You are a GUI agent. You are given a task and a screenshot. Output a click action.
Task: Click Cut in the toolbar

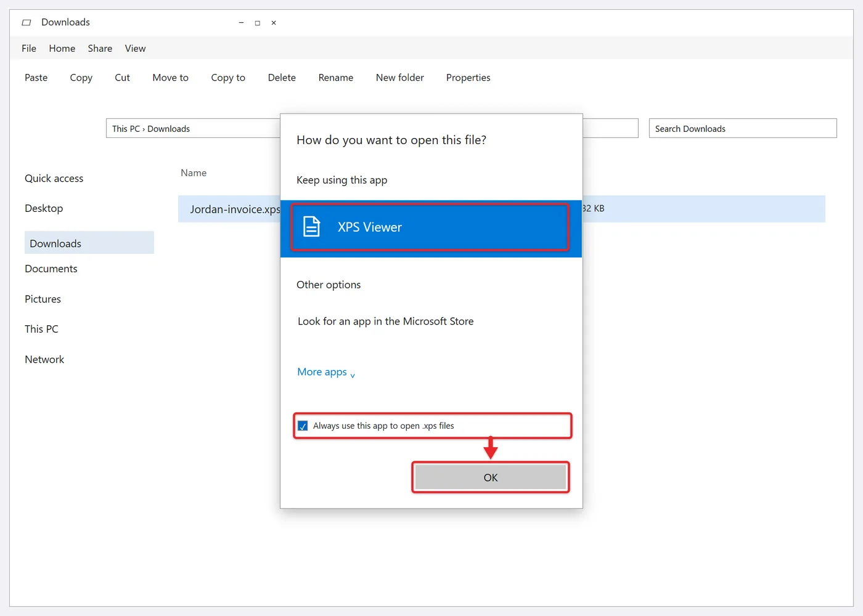pyautogui.click(x=122, y=78)
